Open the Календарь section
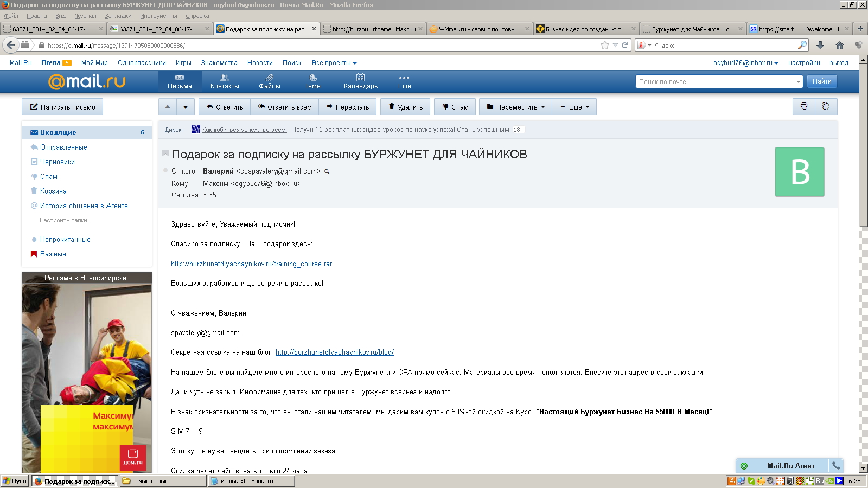The image size is (868, 488). tap(361, 82)
